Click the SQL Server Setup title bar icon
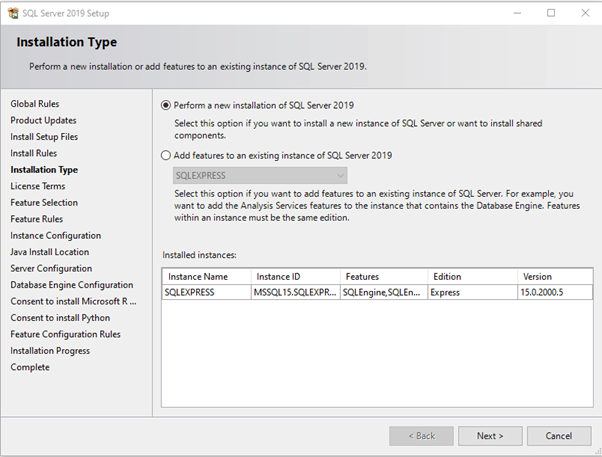The image size is (602, 457). coord(13,13)
